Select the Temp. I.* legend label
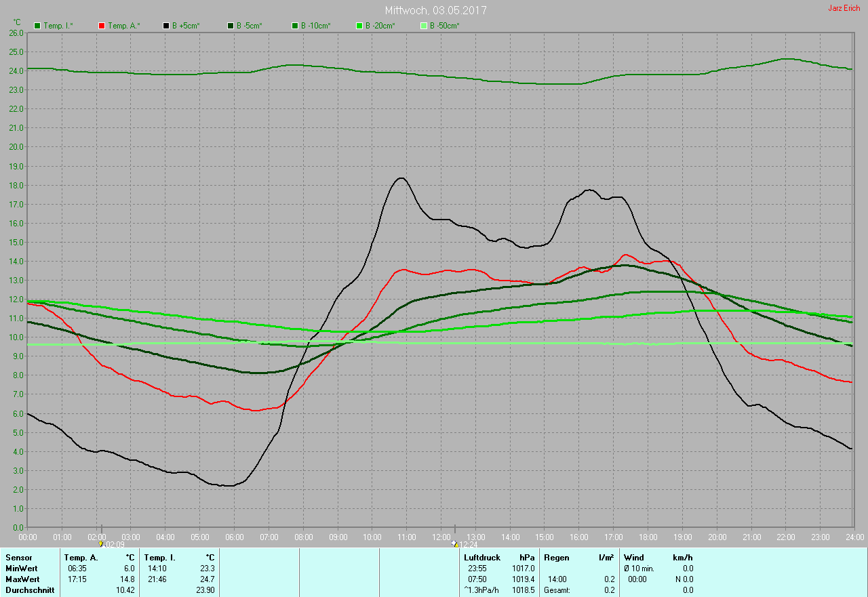868x597 pixels. pos(58,26)
